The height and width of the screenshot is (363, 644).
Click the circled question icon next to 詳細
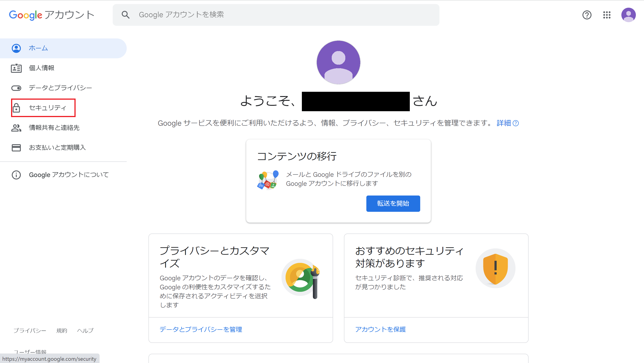click(x=516, y=123)
